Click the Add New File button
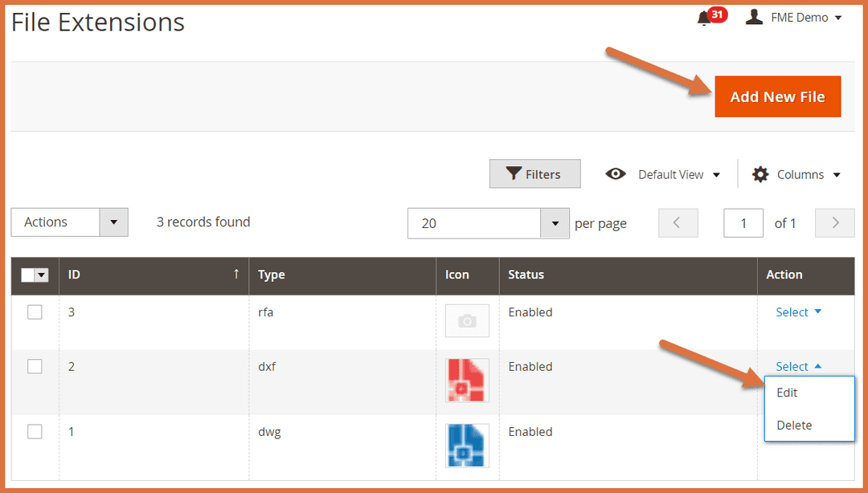The width and height of the screenshot is (868, 493). click(x=777, y=96)
